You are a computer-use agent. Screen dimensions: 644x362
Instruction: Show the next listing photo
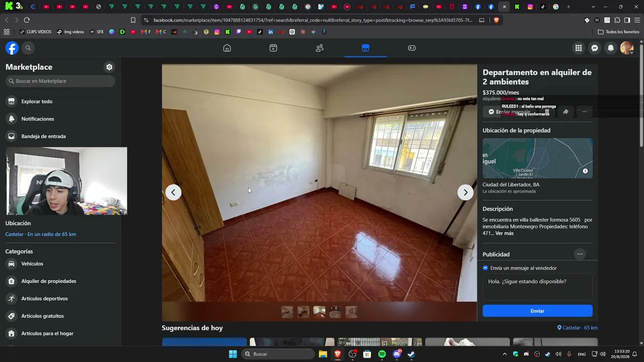(465, 192)
